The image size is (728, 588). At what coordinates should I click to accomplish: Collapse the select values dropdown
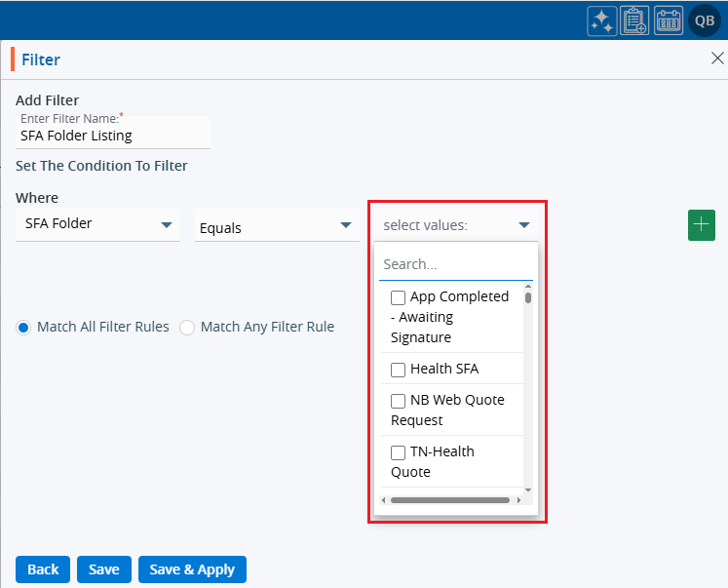pos(524,225)
